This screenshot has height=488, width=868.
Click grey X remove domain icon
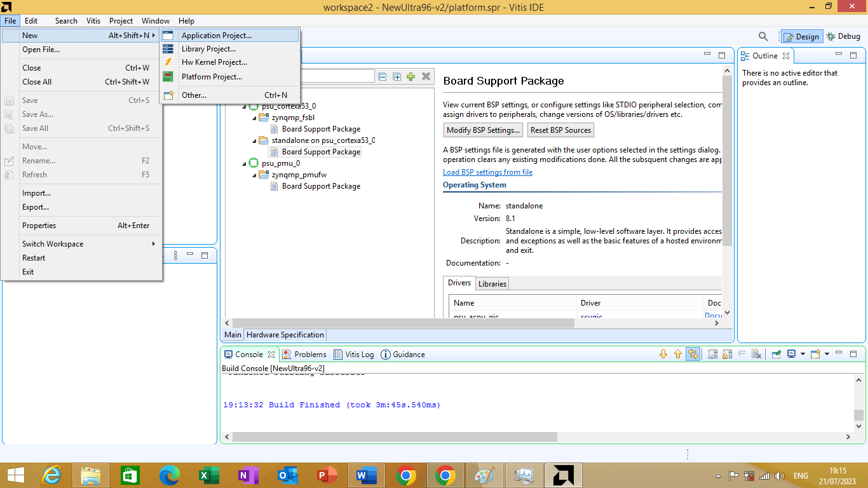pos(426,77)
